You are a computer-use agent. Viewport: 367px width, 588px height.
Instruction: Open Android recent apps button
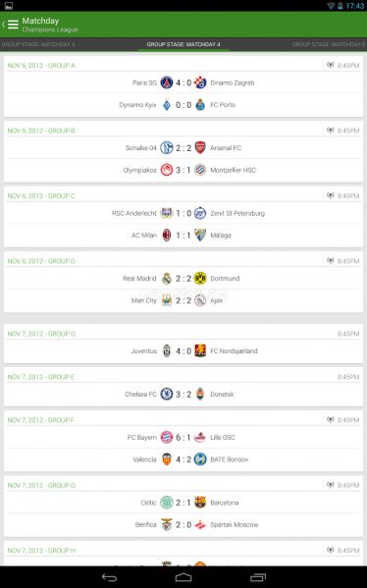[258, 577]
